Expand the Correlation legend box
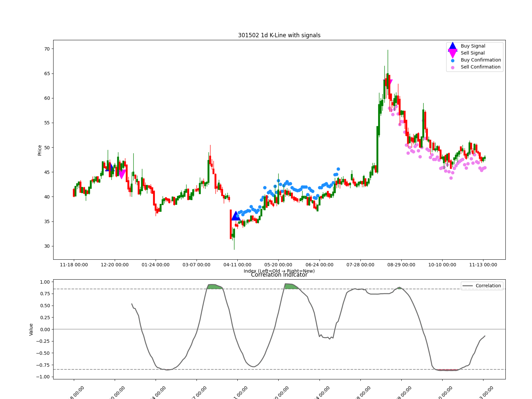 coord(481,286)
